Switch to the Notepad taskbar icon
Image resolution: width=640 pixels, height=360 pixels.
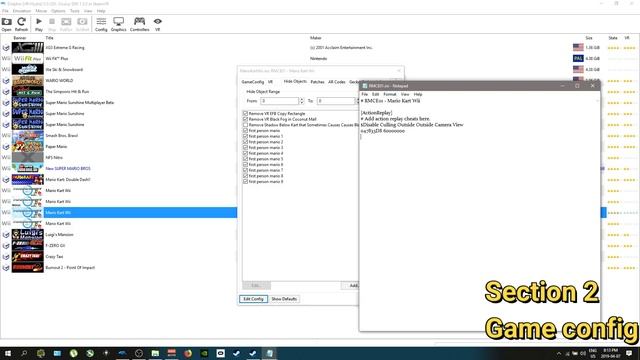(269, 353)
